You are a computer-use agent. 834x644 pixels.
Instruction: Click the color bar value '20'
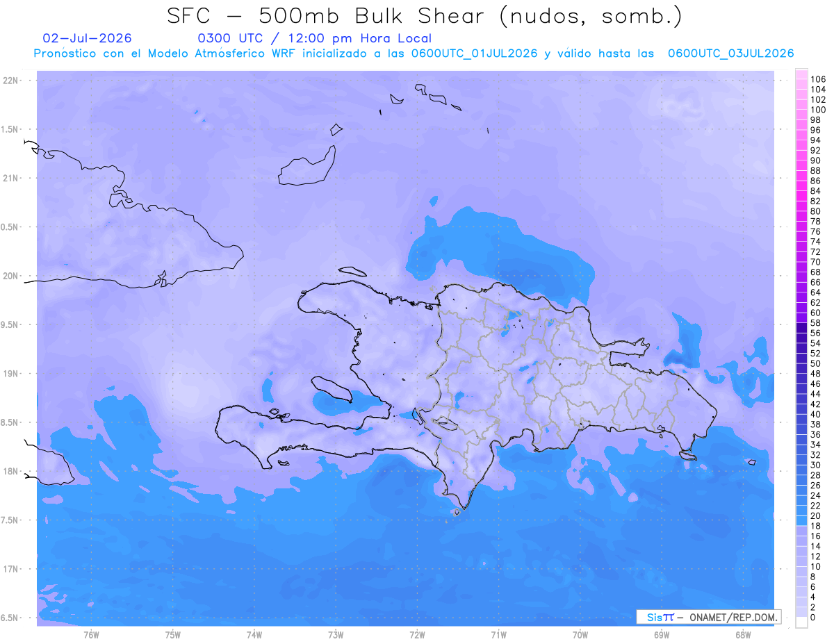[x=816, y=515]
